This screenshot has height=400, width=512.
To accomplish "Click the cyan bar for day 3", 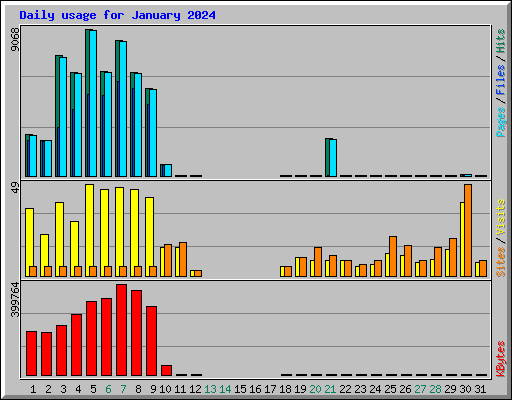I will point(63,117).
